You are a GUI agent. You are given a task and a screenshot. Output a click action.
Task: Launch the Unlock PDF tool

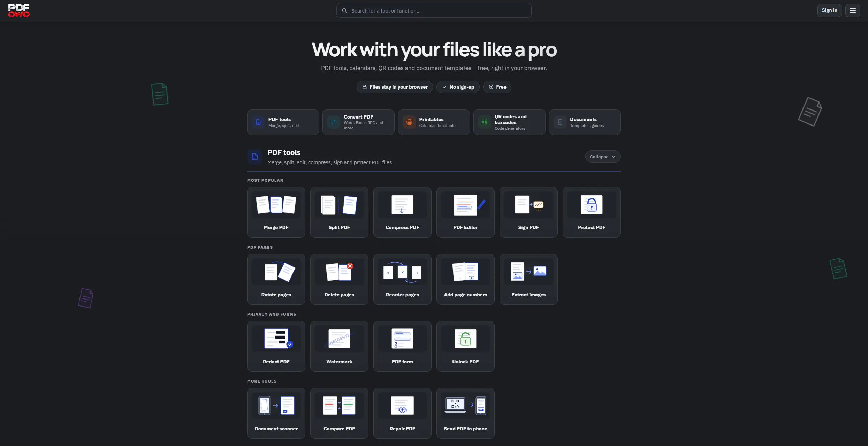pos(465,346)
